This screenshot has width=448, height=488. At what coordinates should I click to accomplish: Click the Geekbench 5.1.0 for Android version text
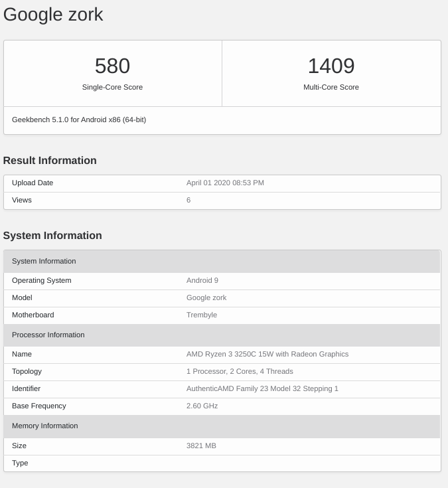[x=79, y=120]
